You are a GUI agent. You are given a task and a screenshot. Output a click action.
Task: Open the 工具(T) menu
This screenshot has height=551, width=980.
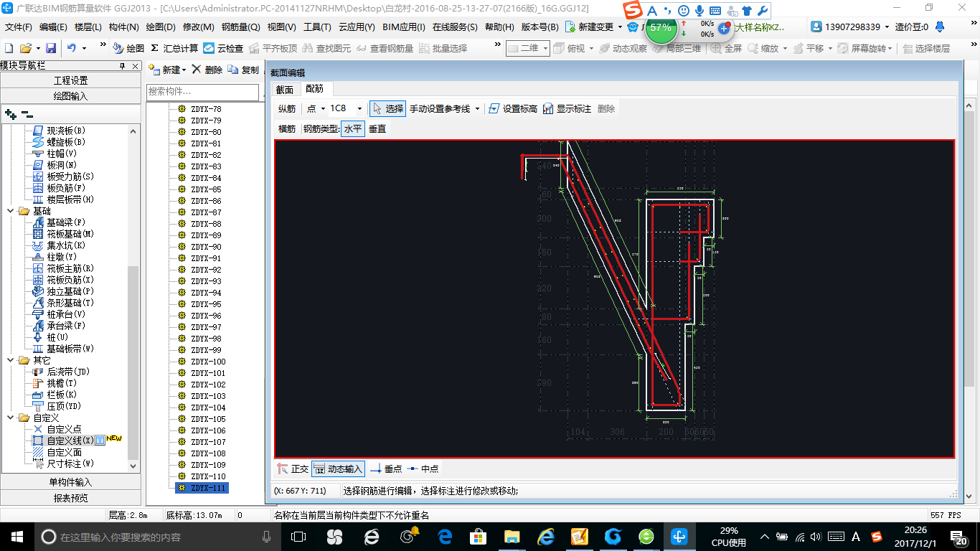(x=317, y=27)
